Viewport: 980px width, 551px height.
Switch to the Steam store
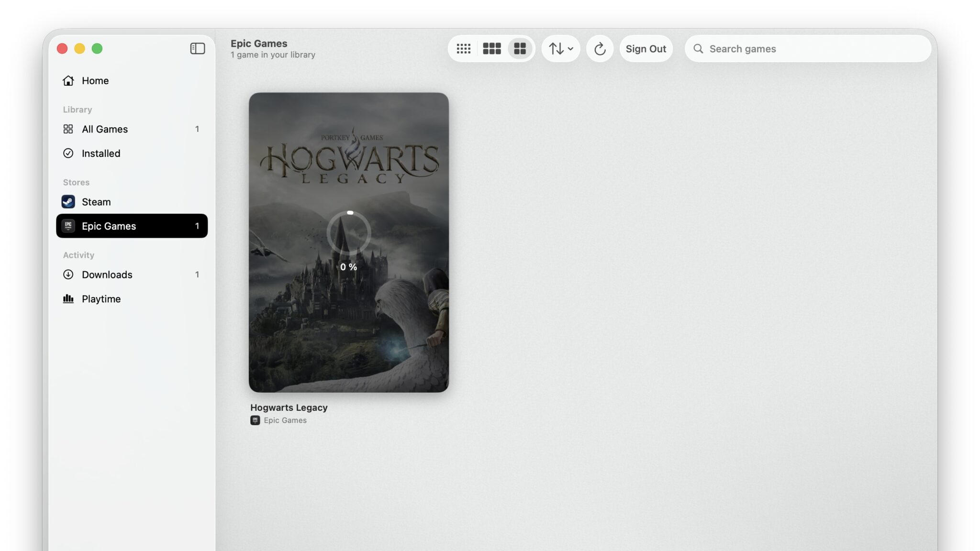[x=132, y=202]
